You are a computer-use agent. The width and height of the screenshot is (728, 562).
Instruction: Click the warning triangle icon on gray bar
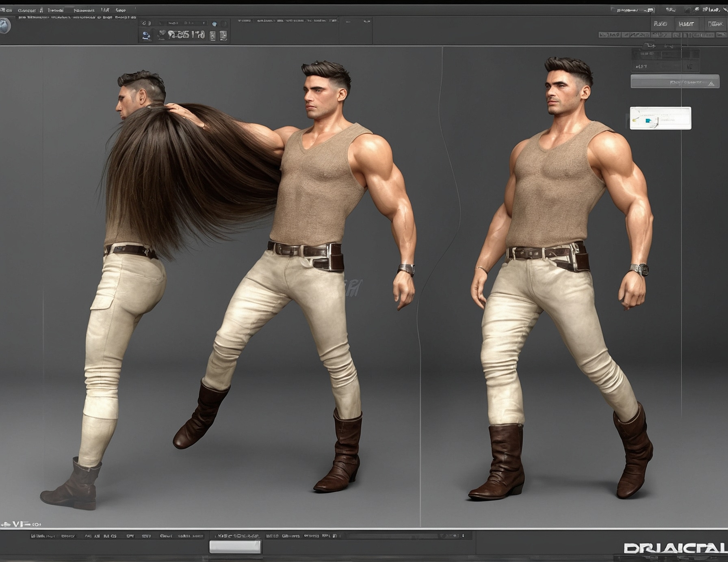pos(711,84)
